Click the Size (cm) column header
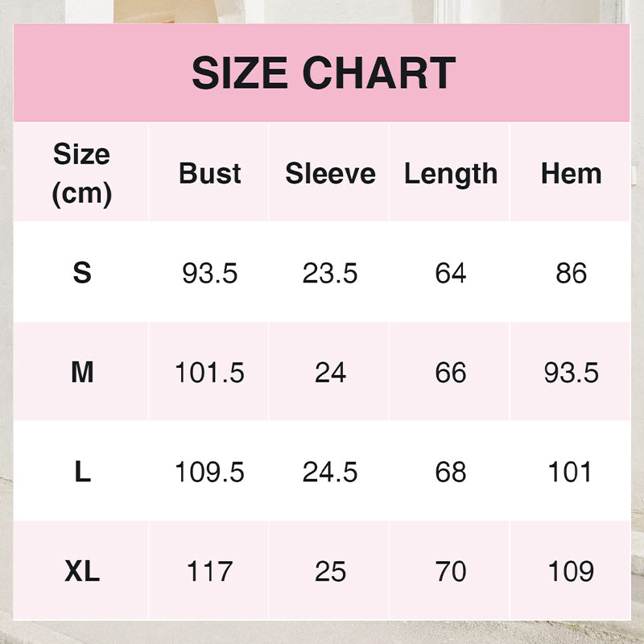Viewport: 644px width, 644px height. [81, 173]
